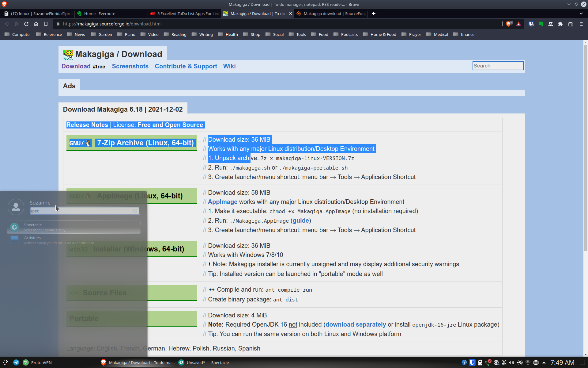Click the Suzanne user avatar
The width and height of the screenshot is (588, 368).
[x=16, y=207]
